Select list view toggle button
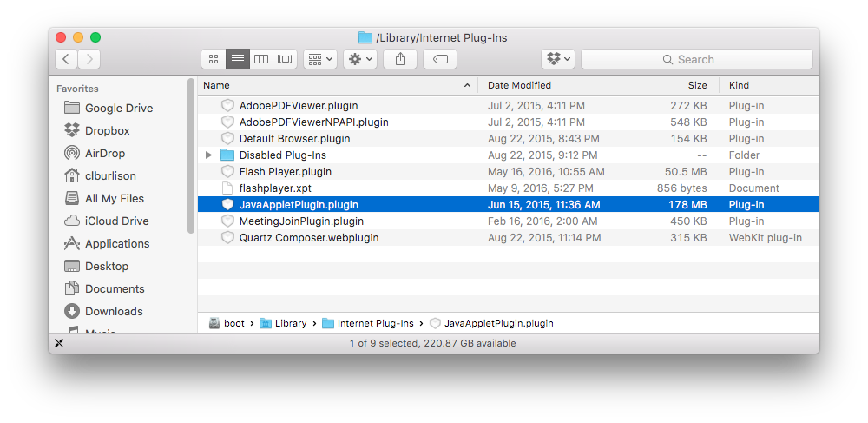Image resolution: width=868 pixels, height=423 pixels. [238, 59]
